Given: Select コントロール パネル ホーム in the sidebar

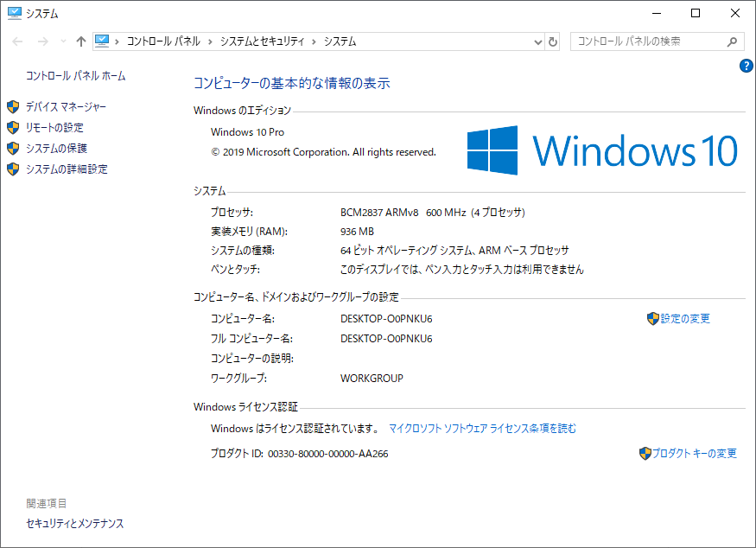Looking at the screenshot, I should 76,75.
